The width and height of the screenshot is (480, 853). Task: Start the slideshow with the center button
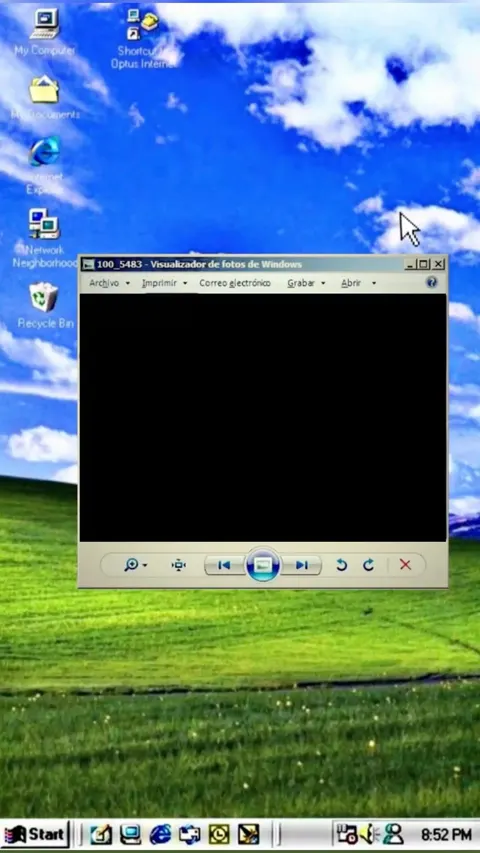(263, 565)
